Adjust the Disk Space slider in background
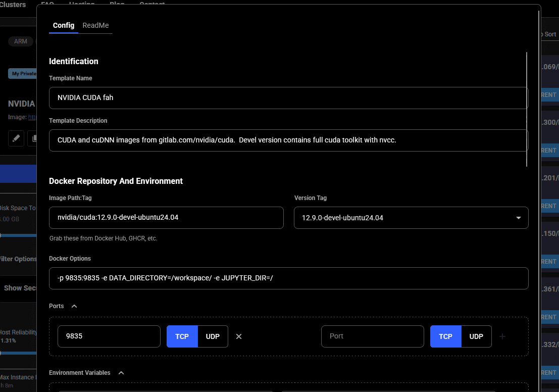 click(x=18, y=235)
